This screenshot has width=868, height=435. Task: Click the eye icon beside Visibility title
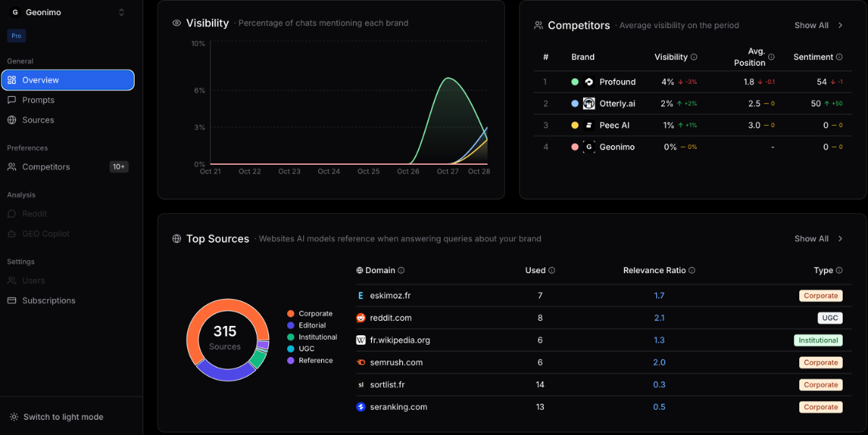[x=176, y=23]
